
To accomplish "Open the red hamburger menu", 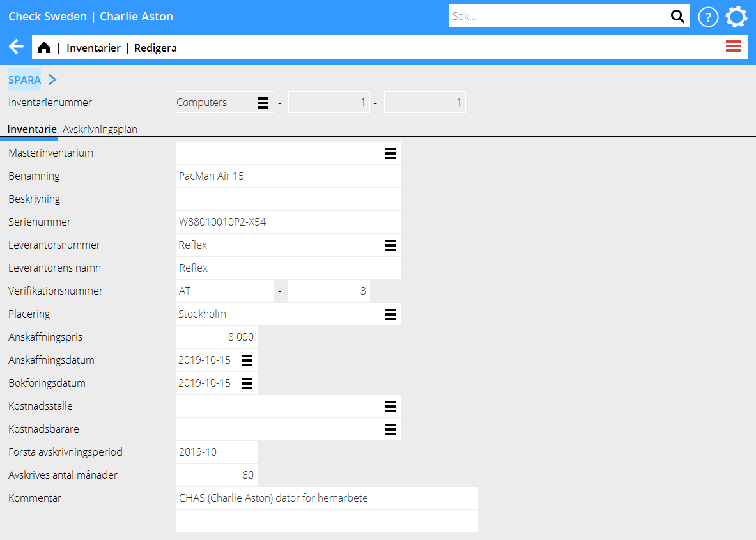I will click(733, 46).
